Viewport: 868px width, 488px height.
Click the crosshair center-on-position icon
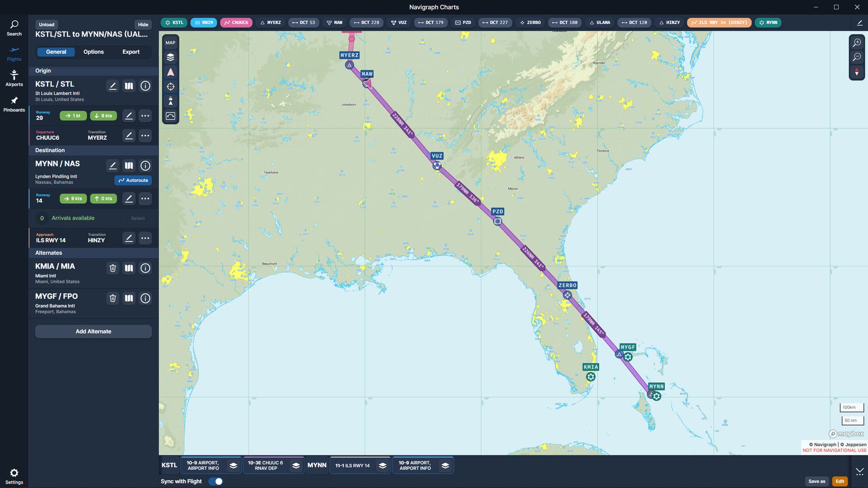click(170, 87)
